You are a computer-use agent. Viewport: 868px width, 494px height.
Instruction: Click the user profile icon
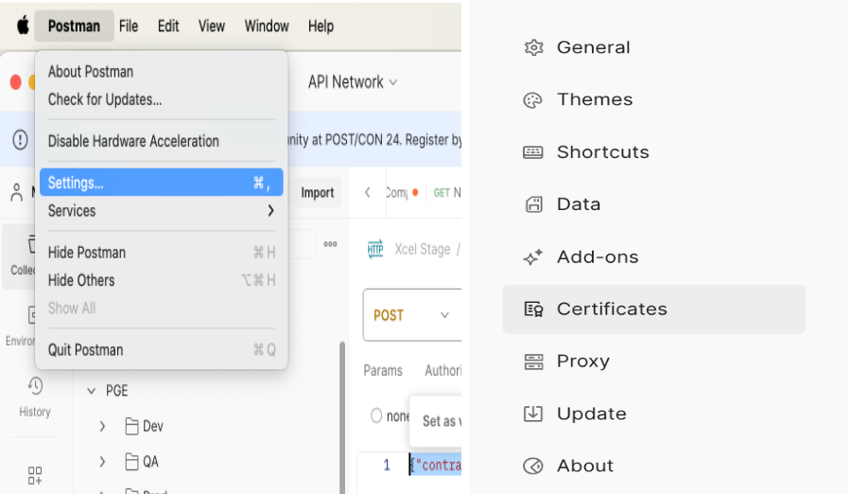tap(17, 192)
